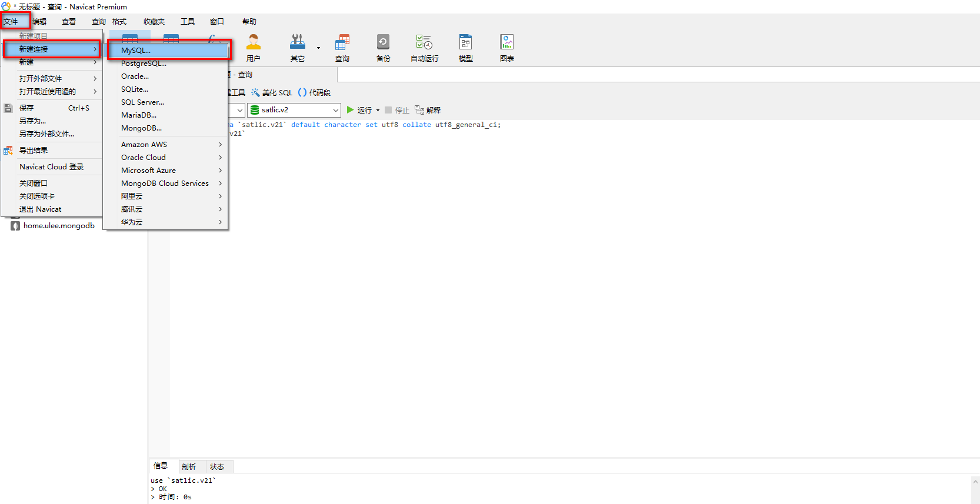Expand the Amazon AWS submenu
The height and width of the screenshot is (504, 980).
tap(221, 145)
